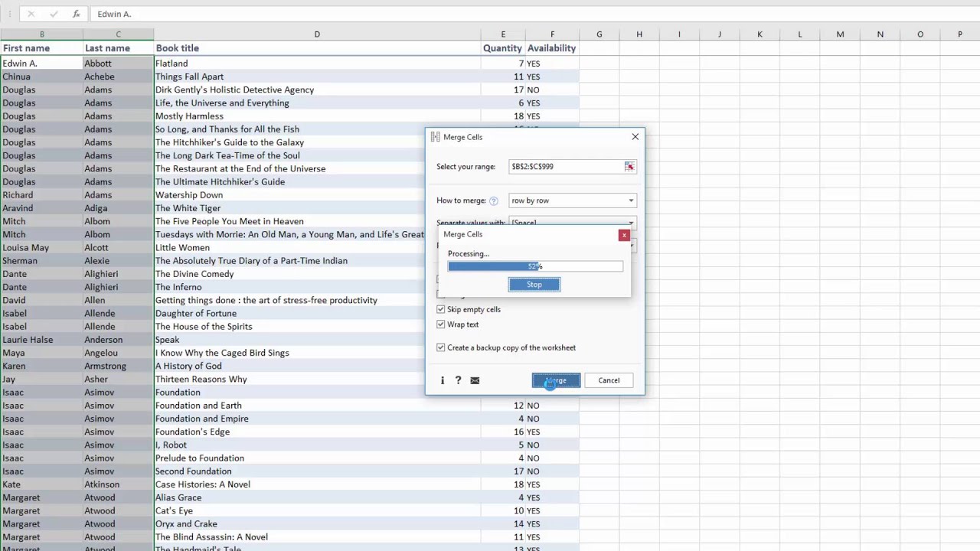Viewport: 980px width, 551px height.
Task: Select column G header
Action: point(599,34)
